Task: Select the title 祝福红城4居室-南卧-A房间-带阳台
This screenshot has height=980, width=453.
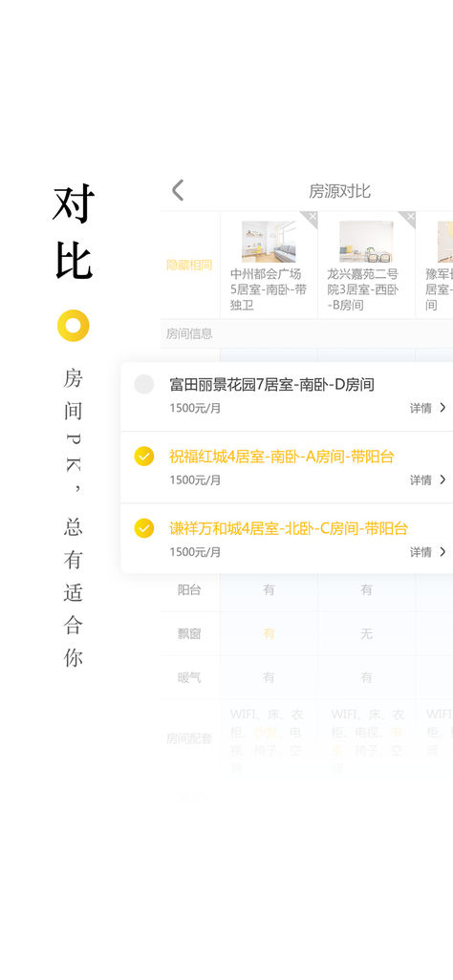Action: point(282,457)
